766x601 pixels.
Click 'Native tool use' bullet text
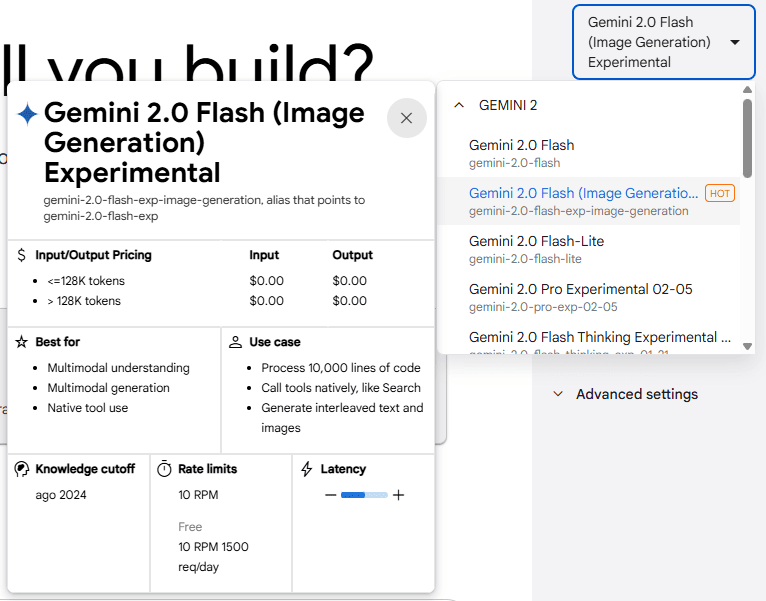coord(87,408)
